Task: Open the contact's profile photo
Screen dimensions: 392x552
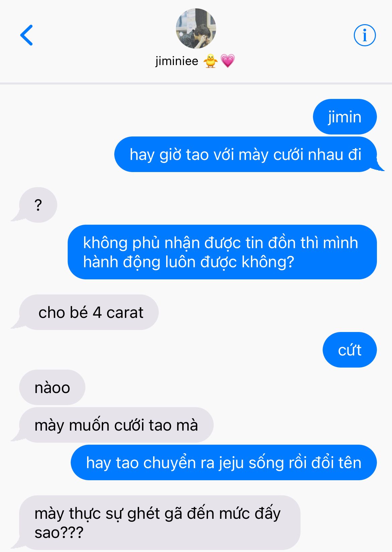Action: point(196,29)
